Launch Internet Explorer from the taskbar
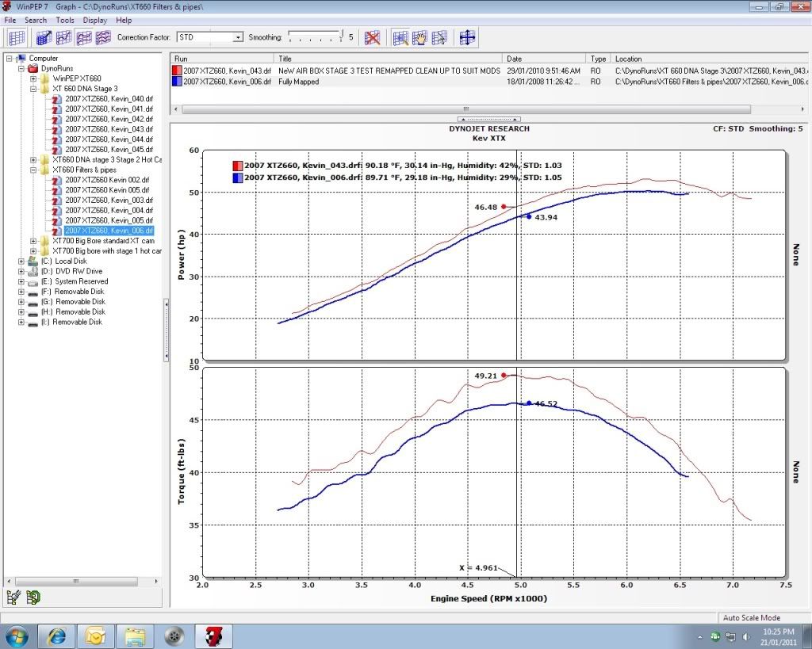The height and width of the screenshot is (649, 812). pos(56,636)
